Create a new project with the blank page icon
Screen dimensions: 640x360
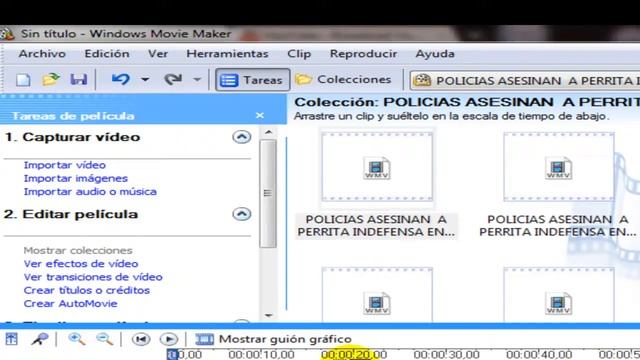click(x=23, y=79)
